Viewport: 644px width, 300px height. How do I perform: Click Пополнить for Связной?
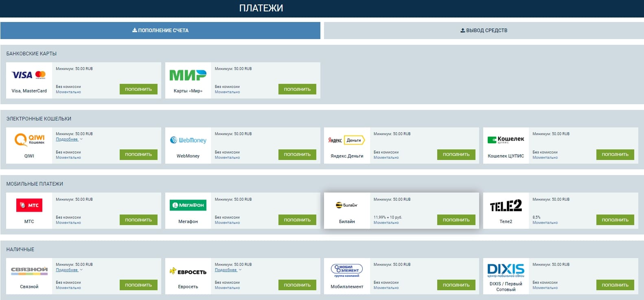tap(138, 285)
